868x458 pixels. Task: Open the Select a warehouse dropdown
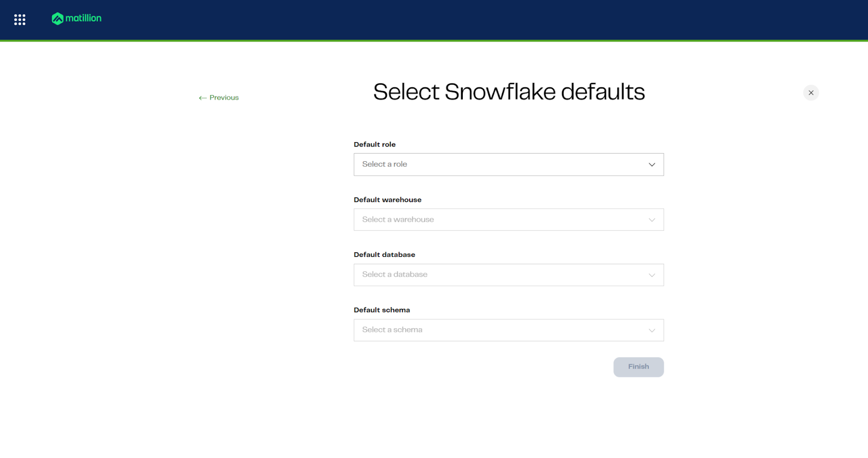pyautogui.click(x=499, y=220)
